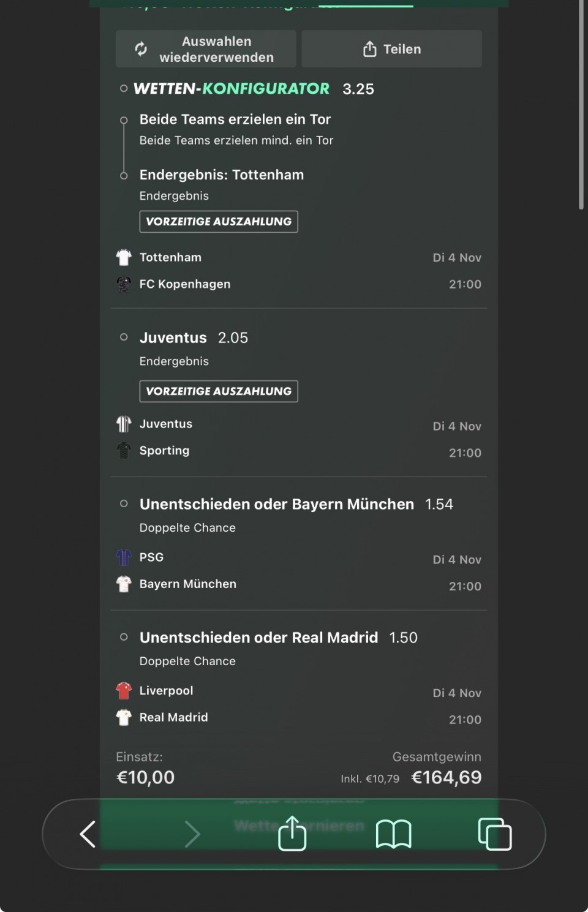Click the PSG blue jersey icon
Screen dimensions: 588x912
pos(124,557)
